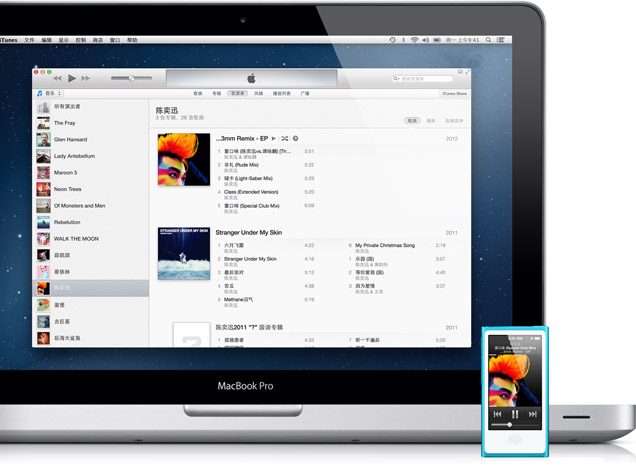
Task: Select the 表演者 view tab
Action: [238, 93]
